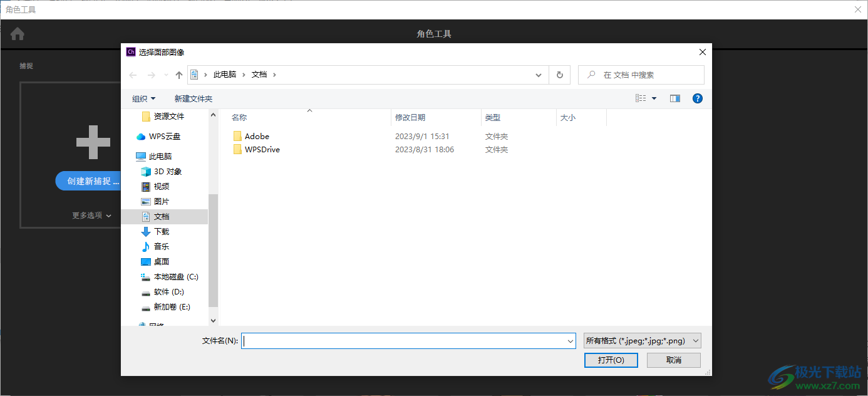Image resolution: width=868 pixels, height=396 pixels.
Task: Click the sidebar scroll up arrow
Action: click(213, 115)
